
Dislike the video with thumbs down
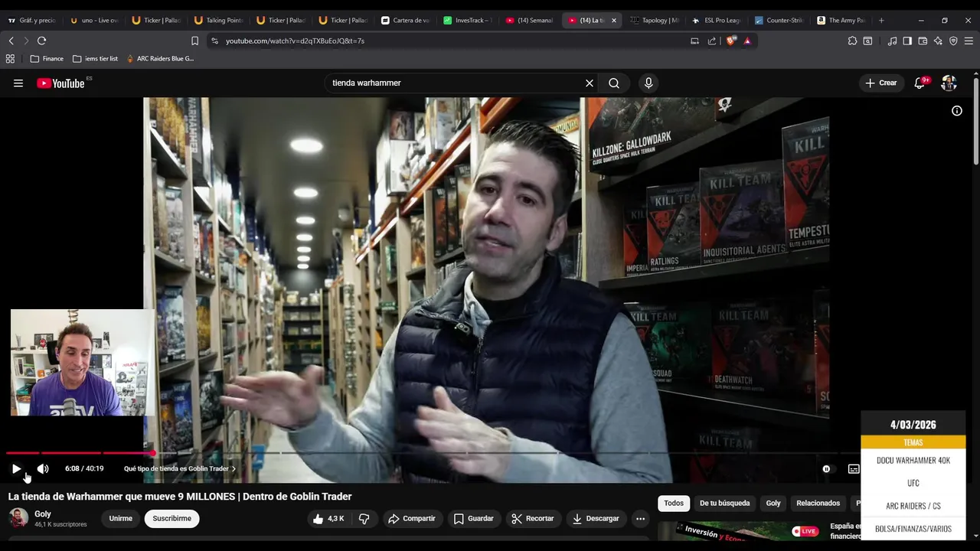pyautogui.click(x=364, y=518)
